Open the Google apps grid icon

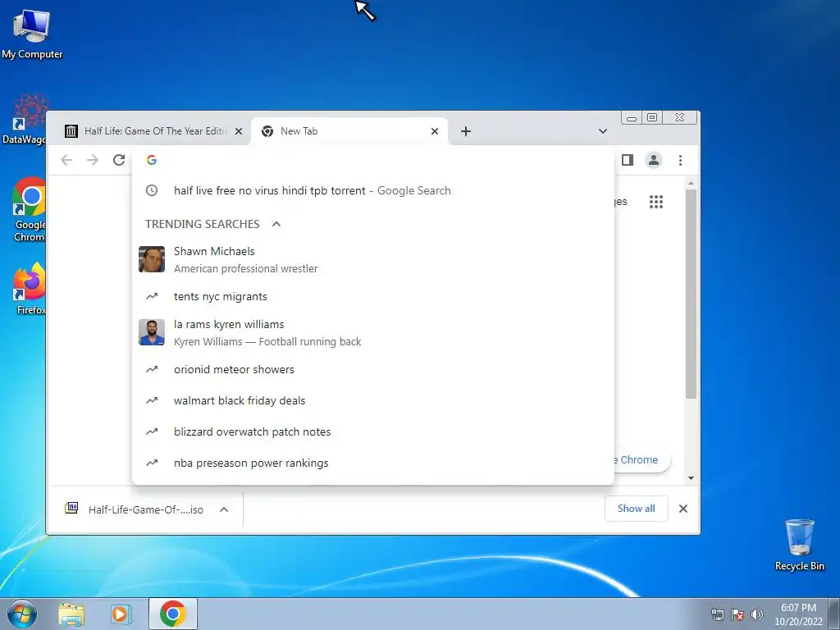656,202
